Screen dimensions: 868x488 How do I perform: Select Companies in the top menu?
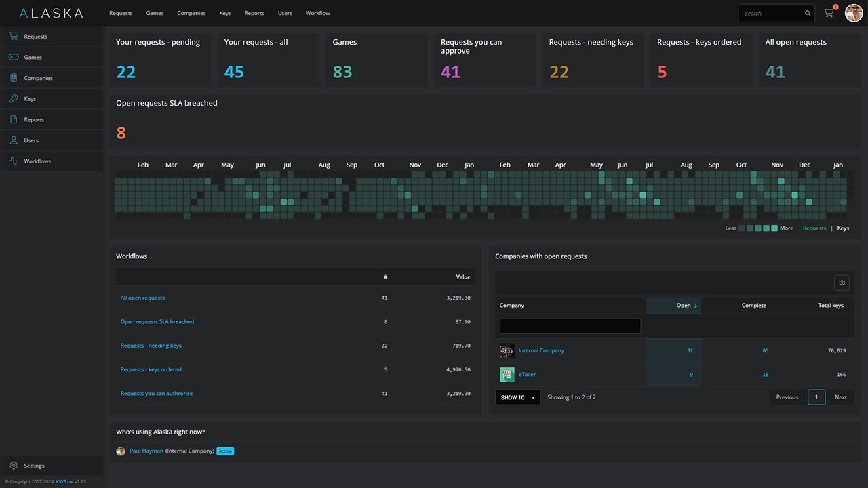[x=191, y=13]
